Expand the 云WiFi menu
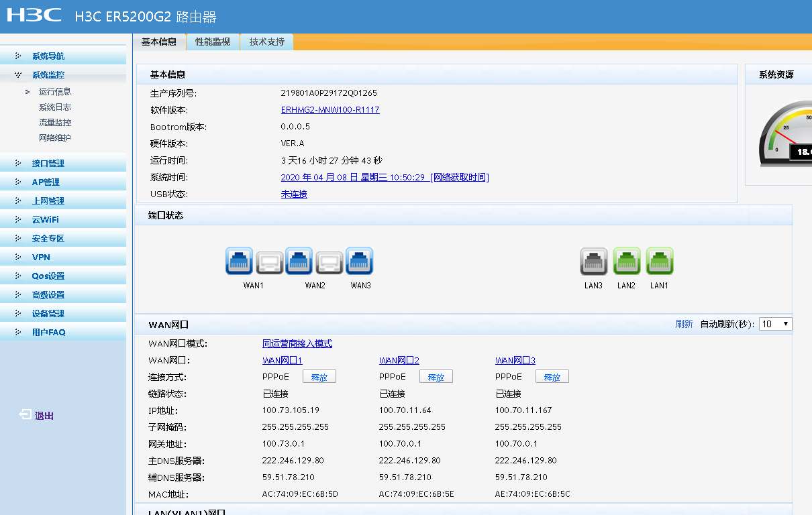812x515 pixels. [x=63, y=220]
